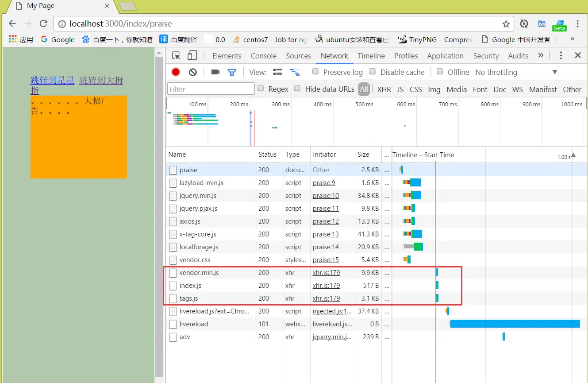Switch to the Console tab
588x383 pixels.
[x=263, y=56]
